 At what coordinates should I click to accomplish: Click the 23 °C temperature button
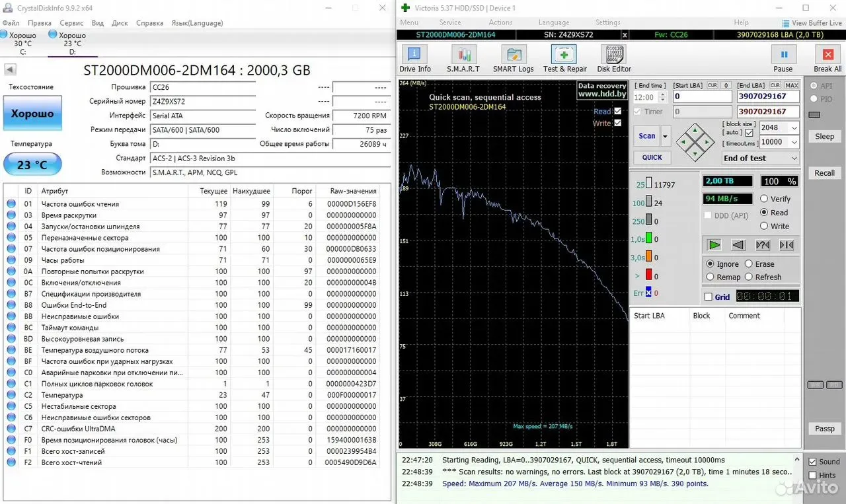click(x=32, y=164)
